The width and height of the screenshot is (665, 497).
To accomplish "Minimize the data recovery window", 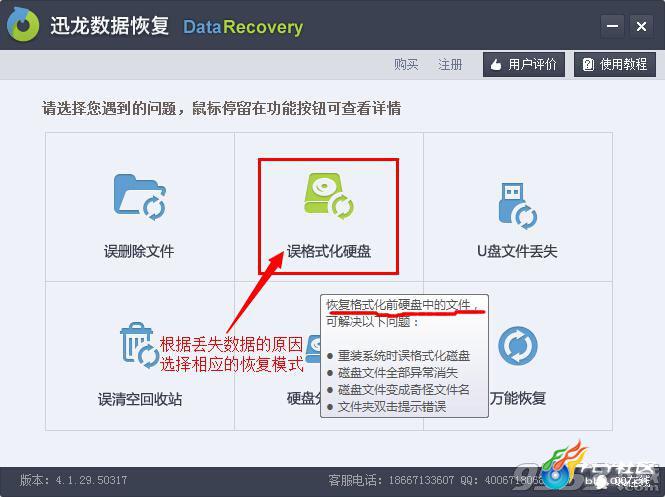I will [612, 26].
